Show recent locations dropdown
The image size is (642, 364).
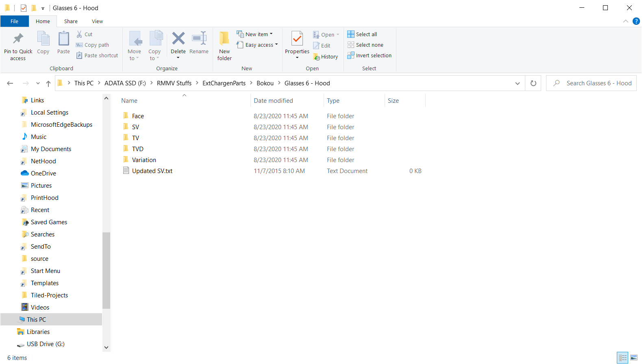point(38,83)
